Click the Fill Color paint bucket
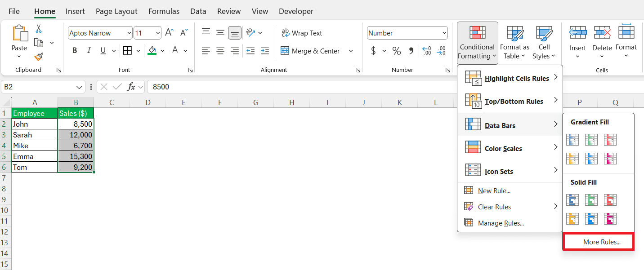This screenshot has width=644, height=270. tap(152, 51)
